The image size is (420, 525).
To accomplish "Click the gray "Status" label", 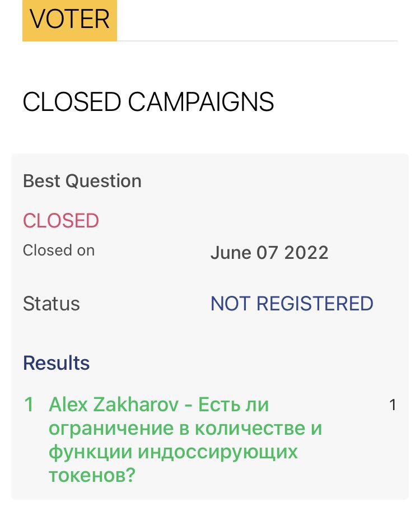I will 52,304.
